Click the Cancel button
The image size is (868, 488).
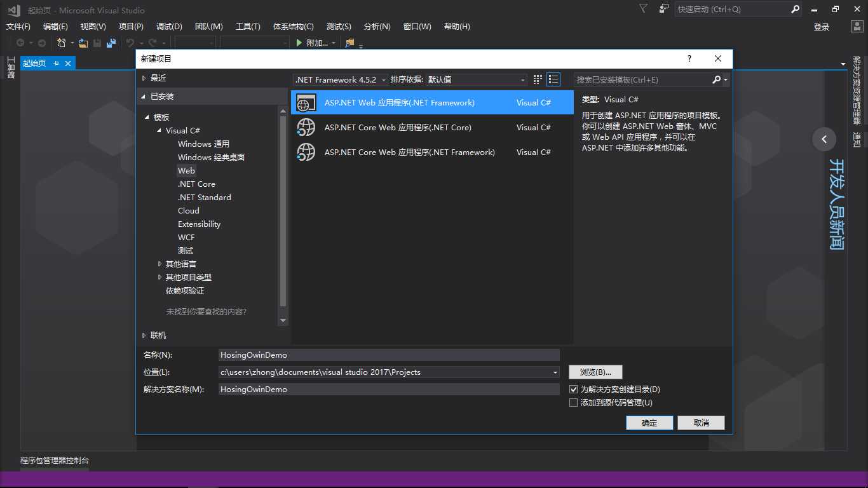[x=701, y=423]
